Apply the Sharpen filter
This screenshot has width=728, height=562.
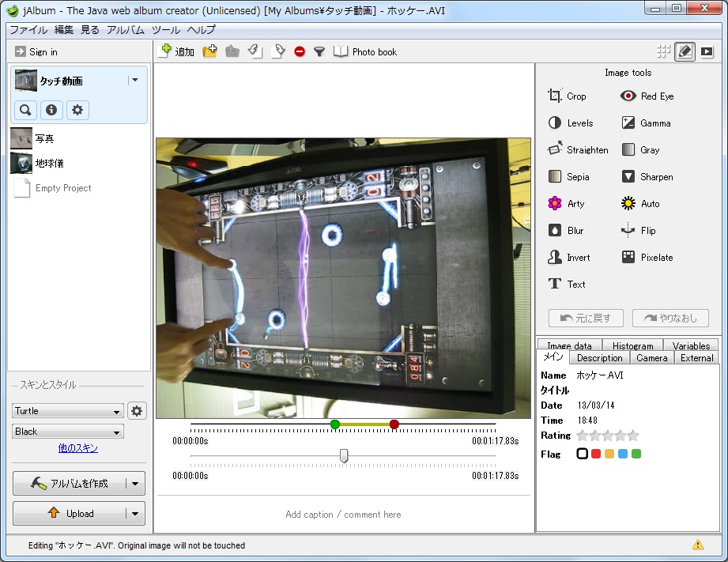647,176
